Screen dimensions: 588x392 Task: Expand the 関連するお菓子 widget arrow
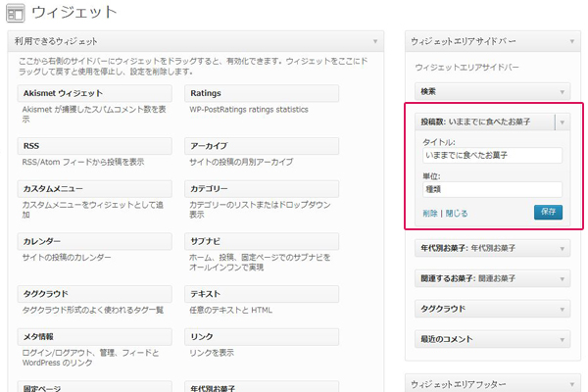pos(563,279)
